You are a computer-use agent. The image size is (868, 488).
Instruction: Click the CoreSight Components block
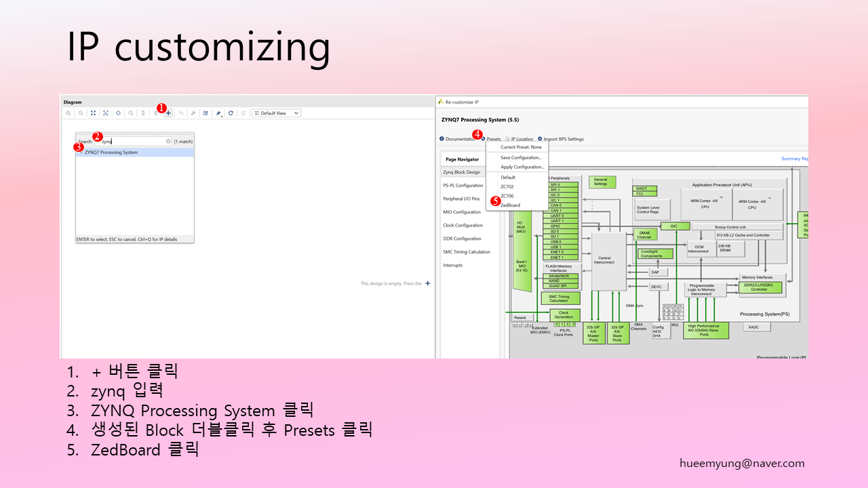click(656, 253)
